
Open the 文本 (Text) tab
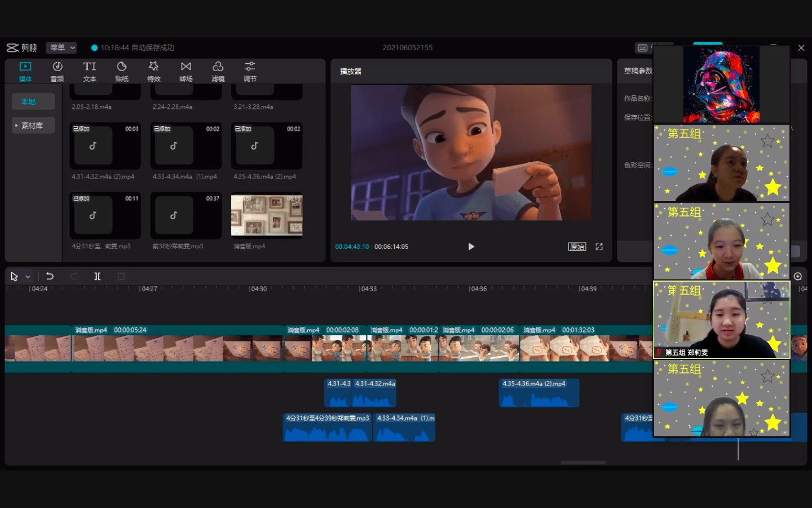90,72
